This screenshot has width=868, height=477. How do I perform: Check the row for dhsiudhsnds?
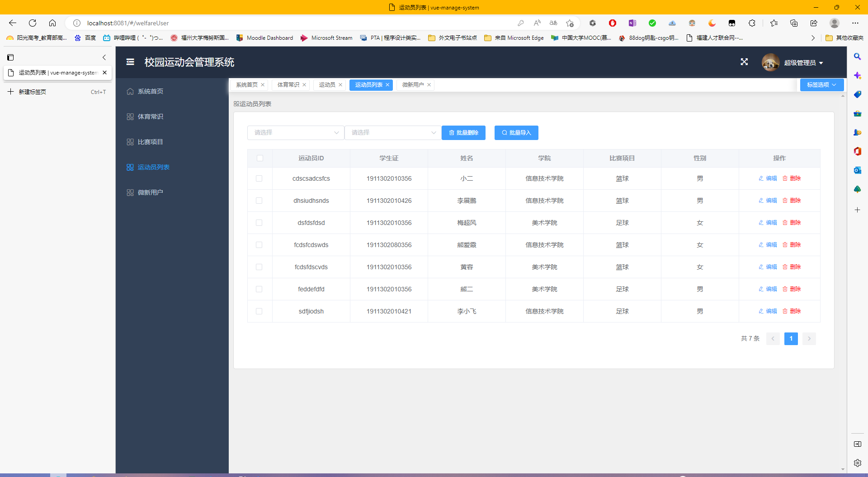pos(259,201)
